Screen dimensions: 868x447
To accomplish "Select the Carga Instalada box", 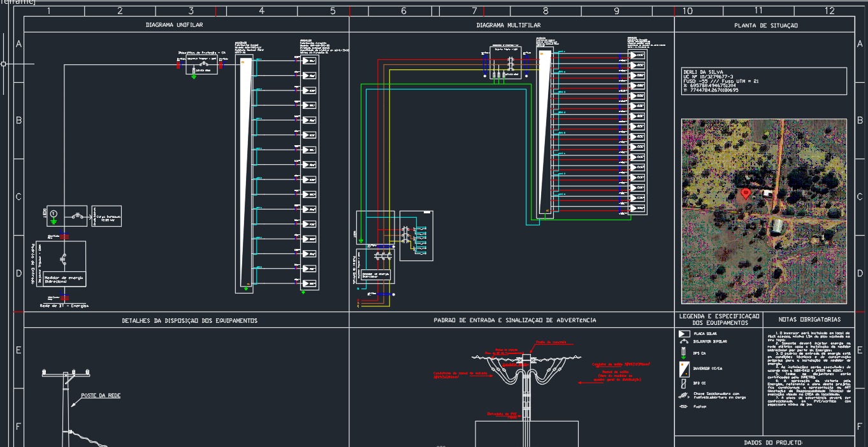I will (x=106, y=216).
